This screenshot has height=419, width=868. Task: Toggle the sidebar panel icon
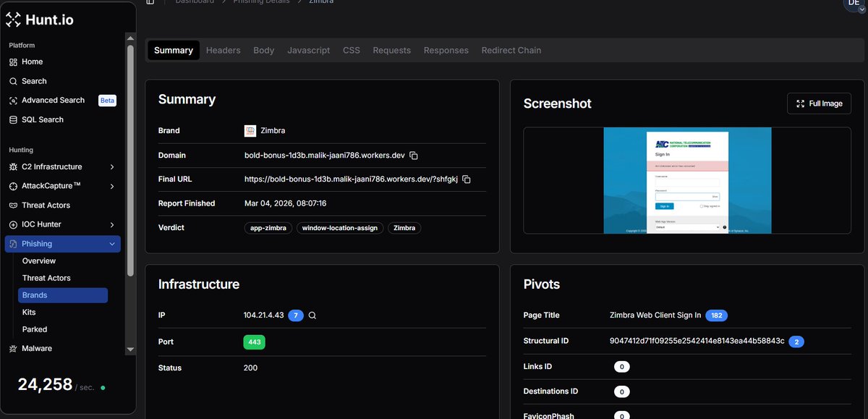click(x=150, y=2)
